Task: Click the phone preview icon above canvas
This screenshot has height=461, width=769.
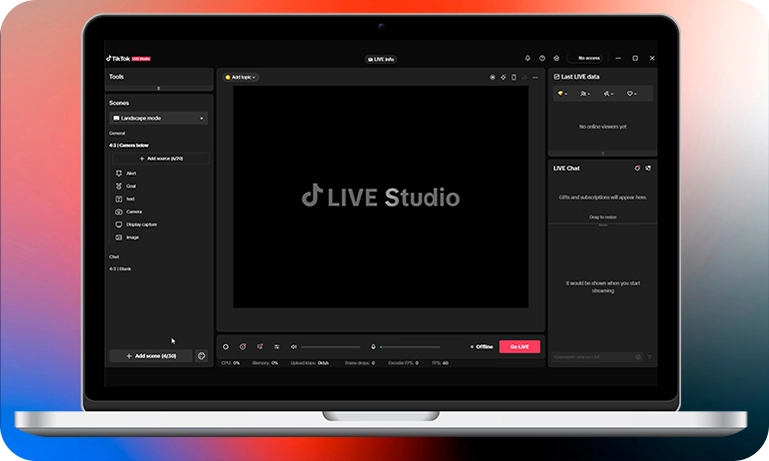Action: pos(514,77)
